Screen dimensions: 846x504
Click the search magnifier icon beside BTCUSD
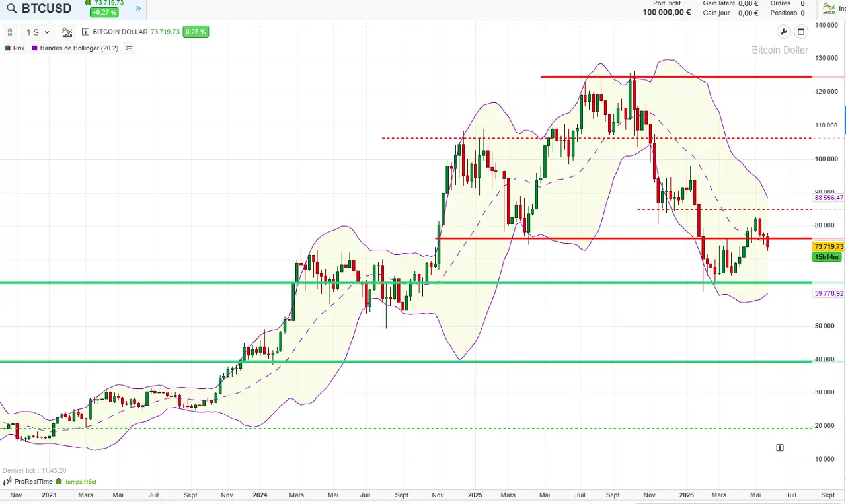[x=11, y=9]
